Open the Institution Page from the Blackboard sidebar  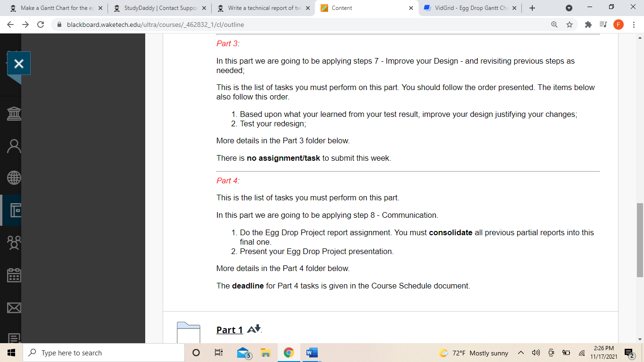click(x=13, y=113)
